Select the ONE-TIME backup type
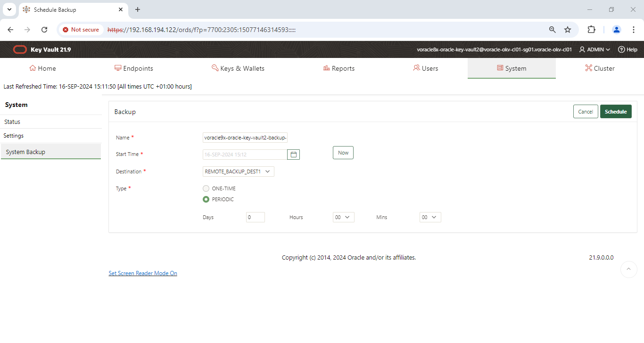 click(x=206, y=188)
